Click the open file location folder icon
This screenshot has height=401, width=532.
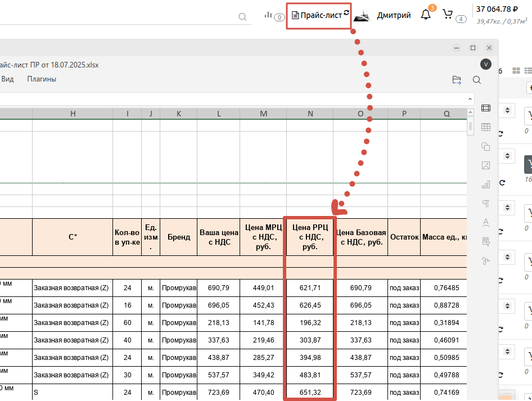pyautogui.click(x=457, y=80)
